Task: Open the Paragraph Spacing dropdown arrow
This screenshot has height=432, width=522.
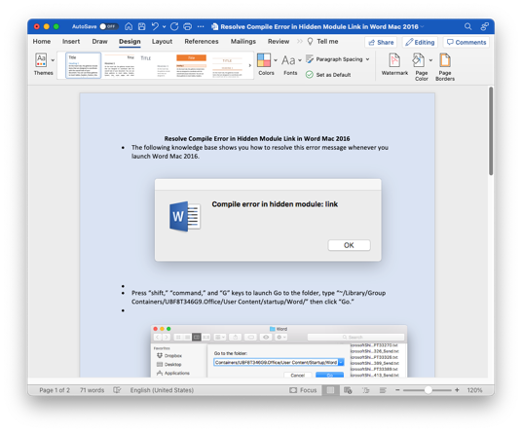Action: coord(367,59)
